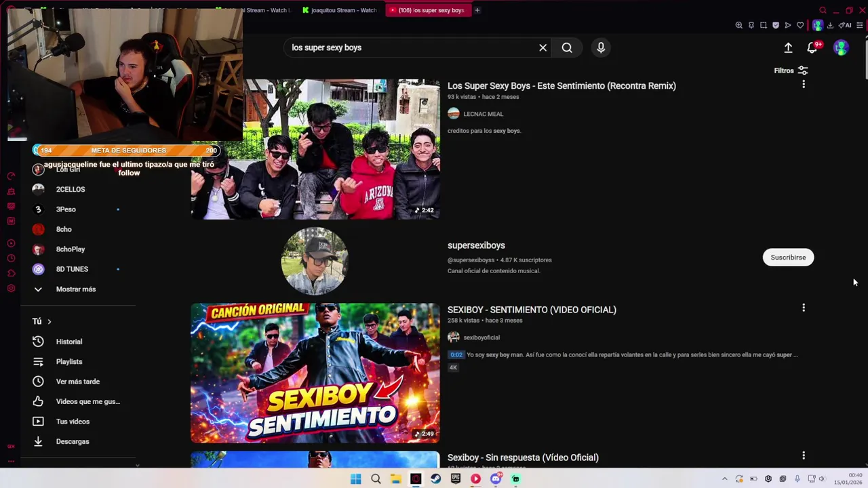
Task: Open the Windows Start menu
Action: pyautogui.click(x=355, y=479)
